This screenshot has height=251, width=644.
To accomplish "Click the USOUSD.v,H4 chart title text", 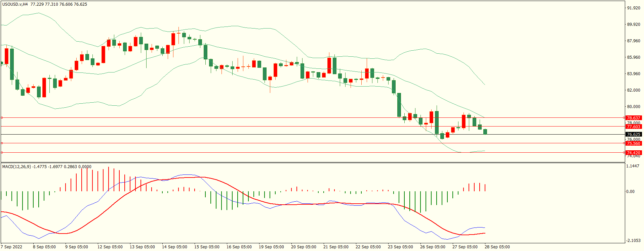I will pos(15,4).
